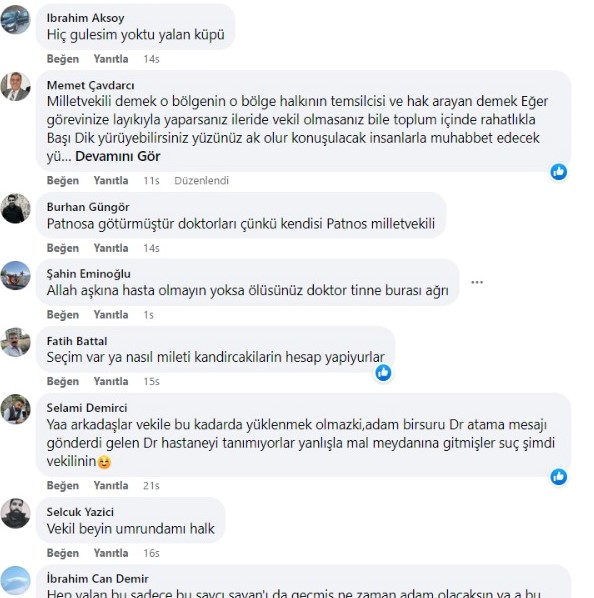Like Ibrahim Aksoy's comment with Beğen
Image resolution: width=594 pixels, height=598 pixels.
coord(63,59)
